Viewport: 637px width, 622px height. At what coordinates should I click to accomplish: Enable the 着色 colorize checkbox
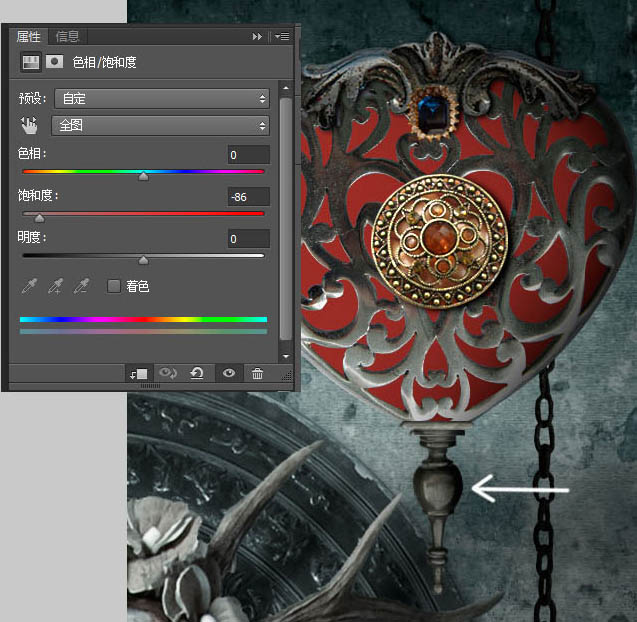pyautogui.click(x=114, y=286)
